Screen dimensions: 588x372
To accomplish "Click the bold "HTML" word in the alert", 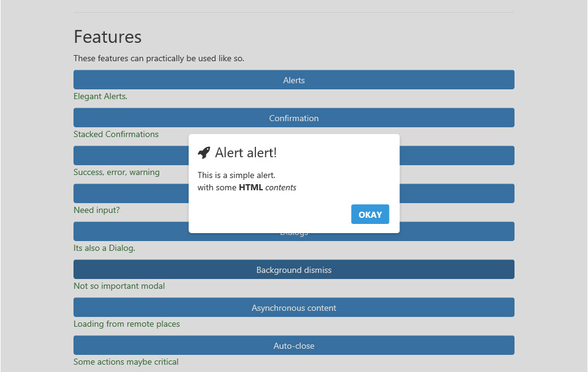I will 251,188.
